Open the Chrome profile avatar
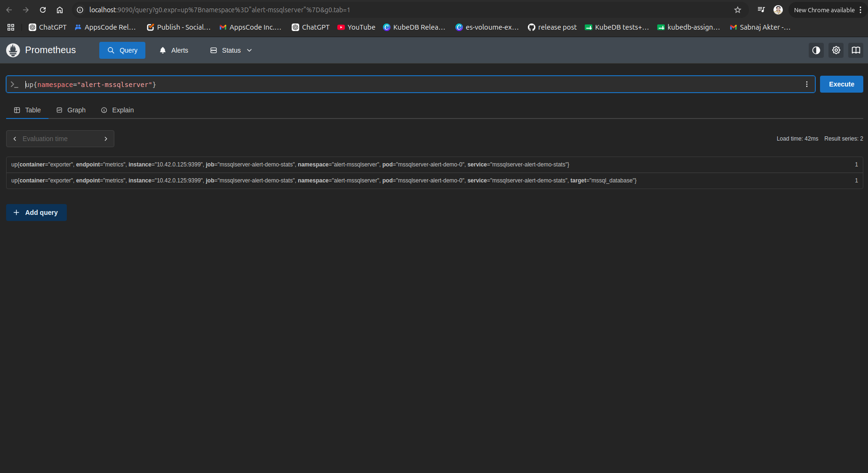The image size is (868, 473). (778, 10)
